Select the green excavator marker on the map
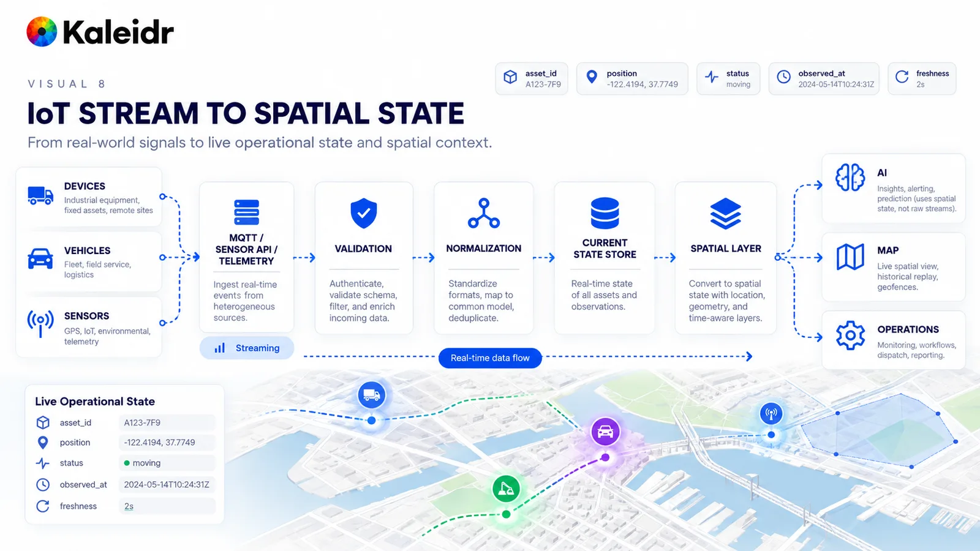 507,489
